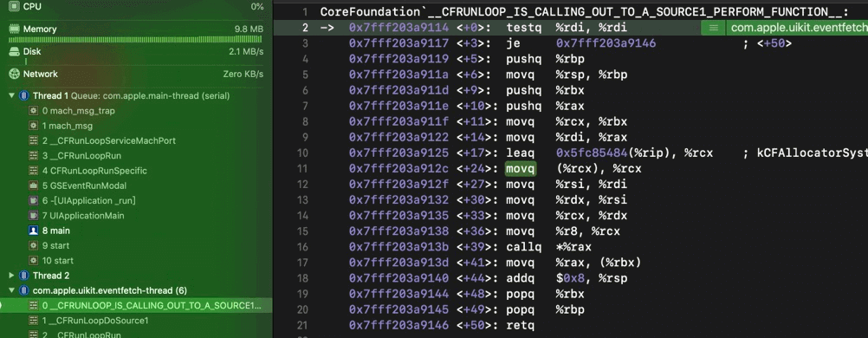This screenshot has width=868, height=338.
Task: Select frame 1 __CFRunLoopDoSource1
Action: [136, 321]
